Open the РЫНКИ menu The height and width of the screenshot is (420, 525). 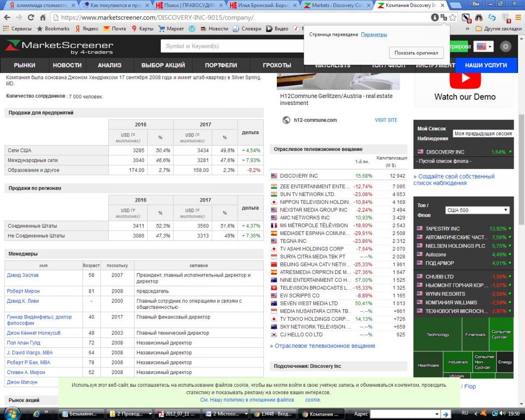point(24,65)
